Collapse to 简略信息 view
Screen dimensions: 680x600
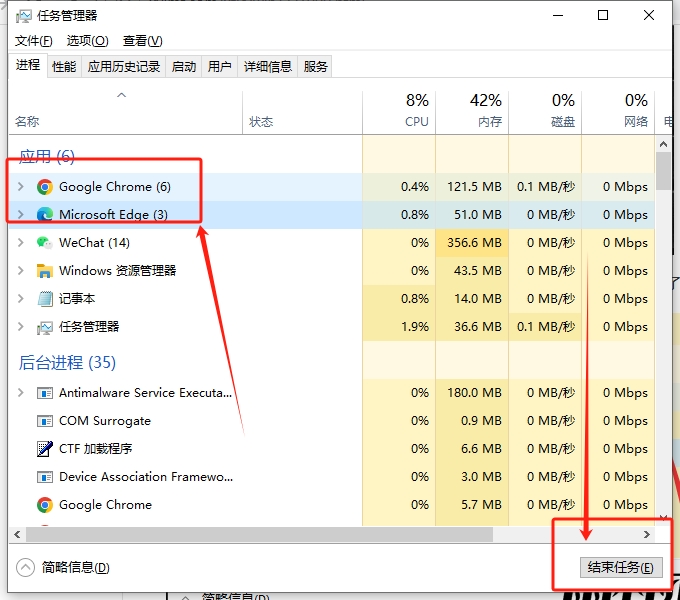pos(64,567)
